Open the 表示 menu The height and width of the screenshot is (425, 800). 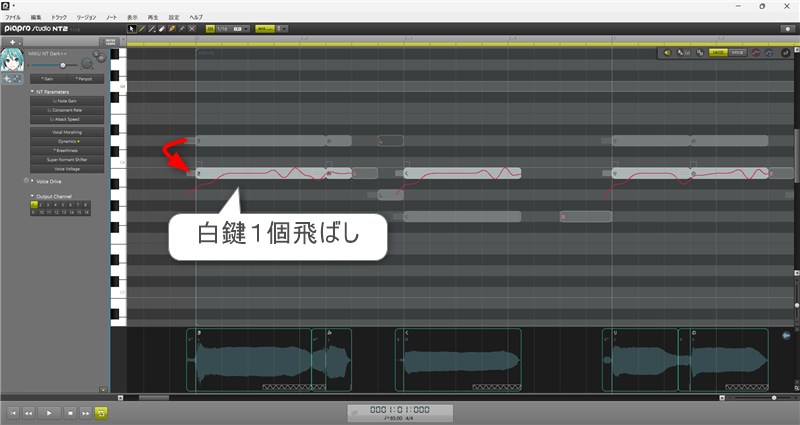[132, 17]
